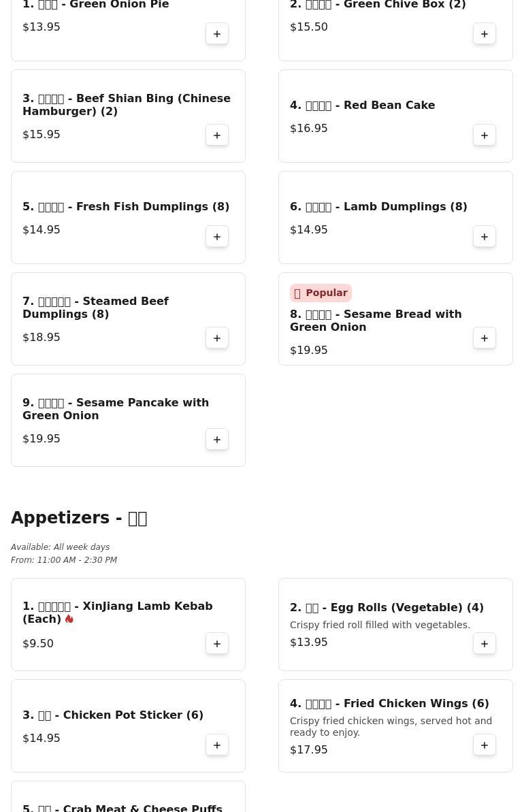This screenshot has height=812, width=524.
Task: Open Crab Meat & Cheese Puffs item
Action: pos(122,807)
